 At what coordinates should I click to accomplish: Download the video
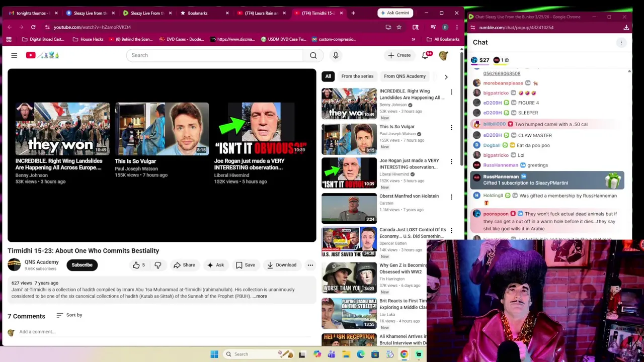[282, 265]
